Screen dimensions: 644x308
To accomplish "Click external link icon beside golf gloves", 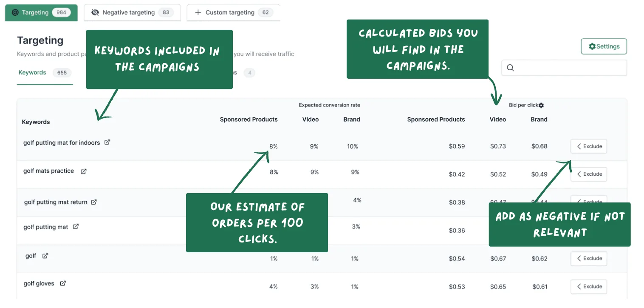I will point(63,283).
